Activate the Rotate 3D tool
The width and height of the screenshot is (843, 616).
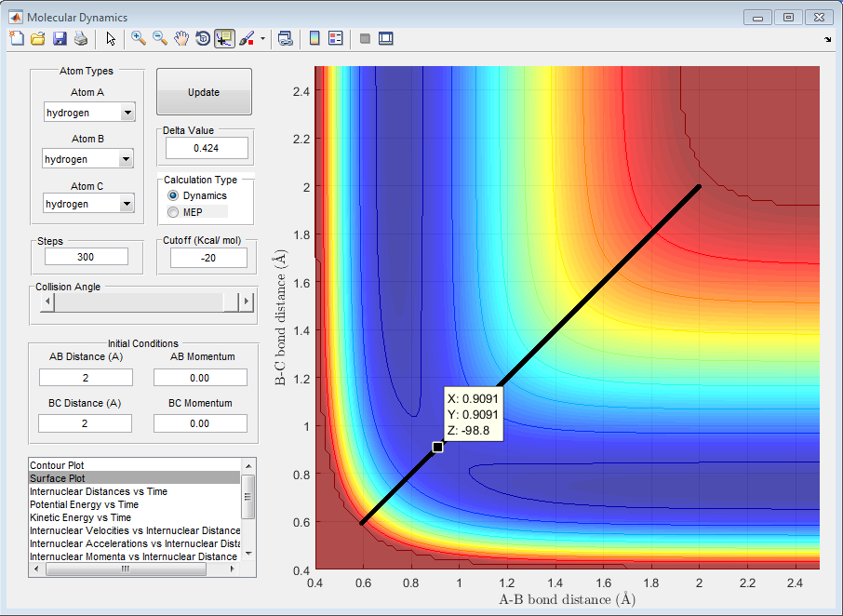(203, 38)
